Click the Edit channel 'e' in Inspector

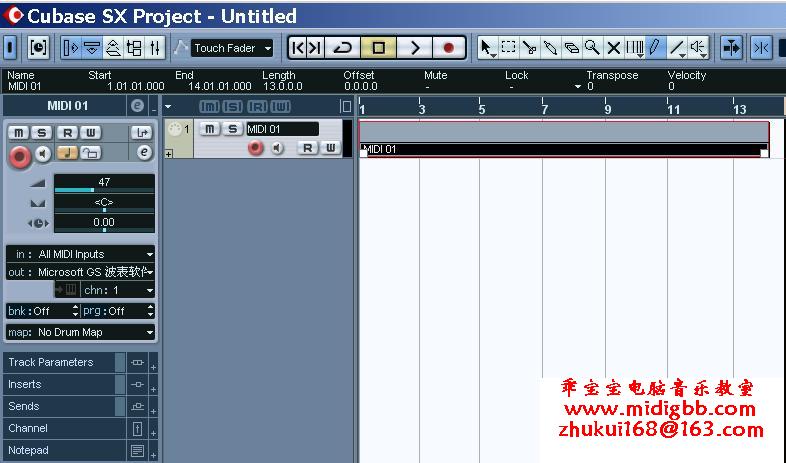144,152
